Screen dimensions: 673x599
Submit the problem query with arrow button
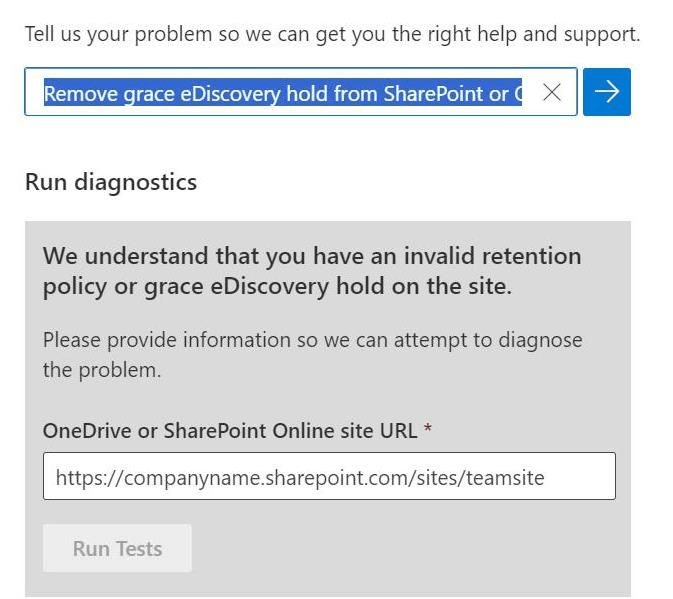(606, 92)
